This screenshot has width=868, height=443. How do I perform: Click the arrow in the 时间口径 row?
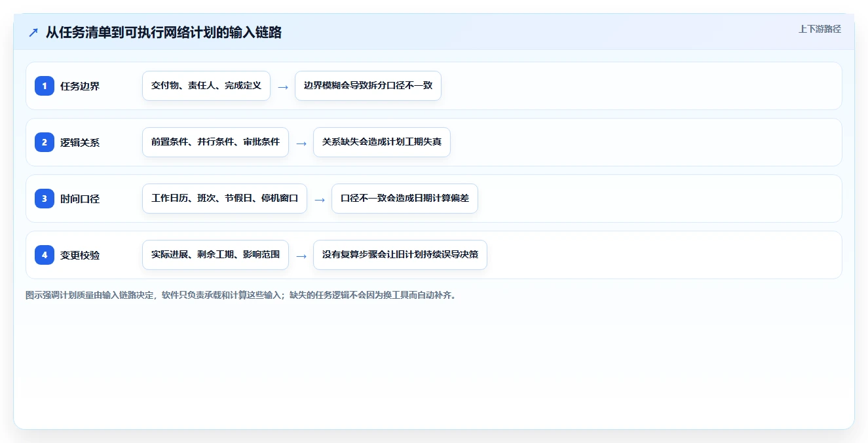pyautogui.click(x=320, y=199)
